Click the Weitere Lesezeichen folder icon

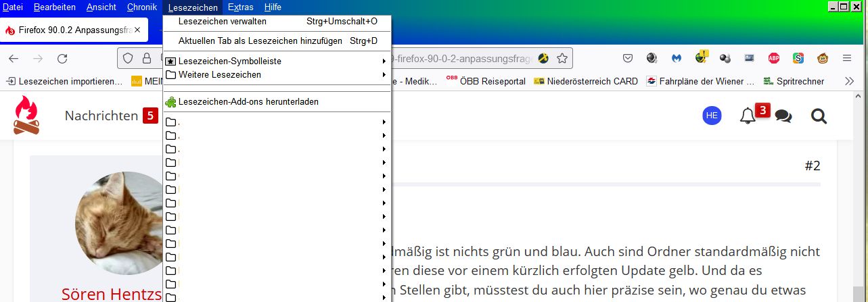pos(171,75)
